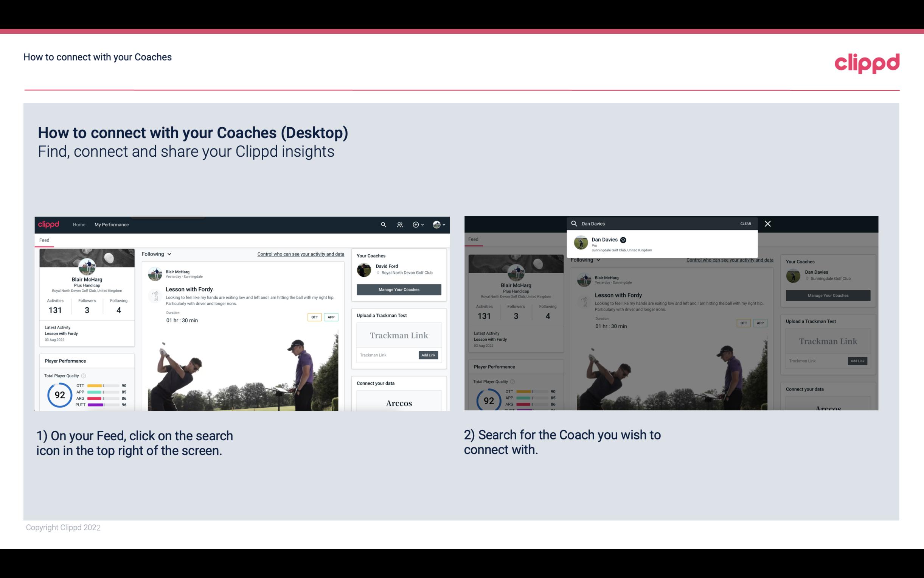This screenshot has width=924, height=578.
Task: Click the Clippd wordmark in feed header
Action: point(50,224)
